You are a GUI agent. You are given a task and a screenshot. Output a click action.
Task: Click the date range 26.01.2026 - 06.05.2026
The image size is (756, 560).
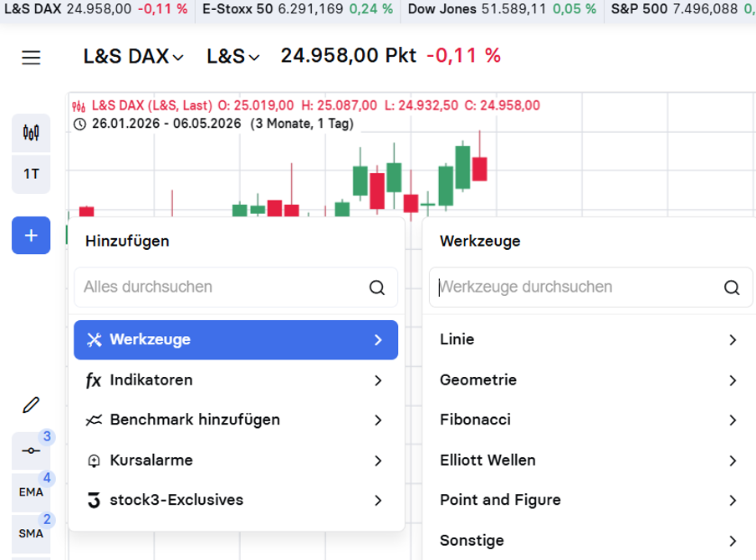[x=166, y=124]
